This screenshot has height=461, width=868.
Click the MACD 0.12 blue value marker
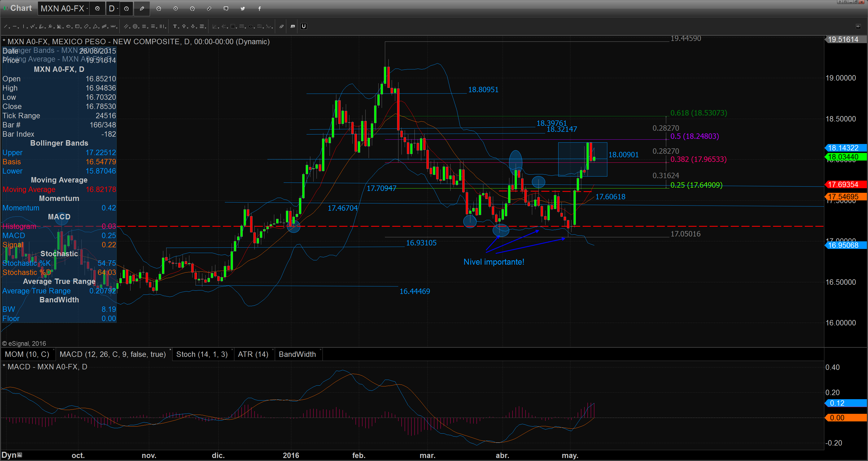point(846,403)
